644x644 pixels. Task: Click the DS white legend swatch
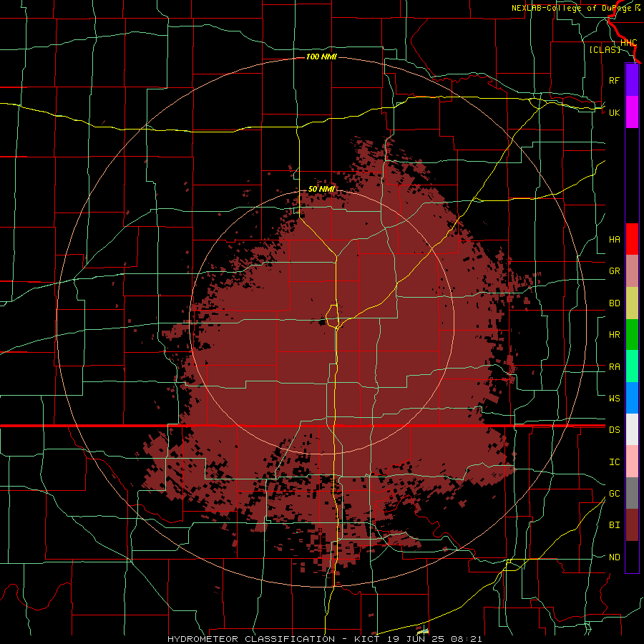(632, 429)
